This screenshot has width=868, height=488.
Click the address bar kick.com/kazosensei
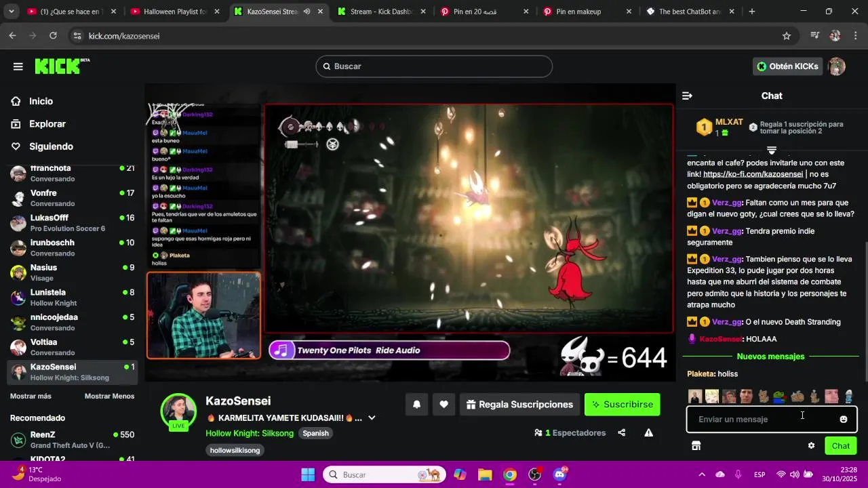[124, 36]
